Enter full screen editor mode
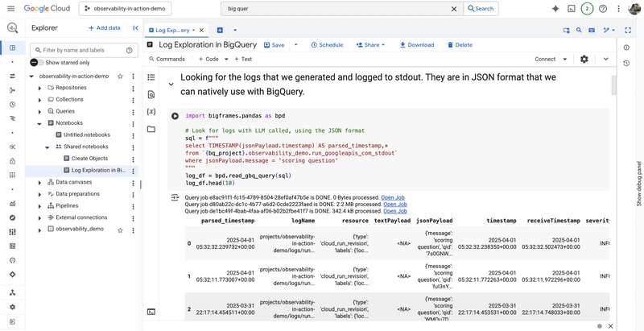The image size is (644, 331). click(x=628, y=30)
